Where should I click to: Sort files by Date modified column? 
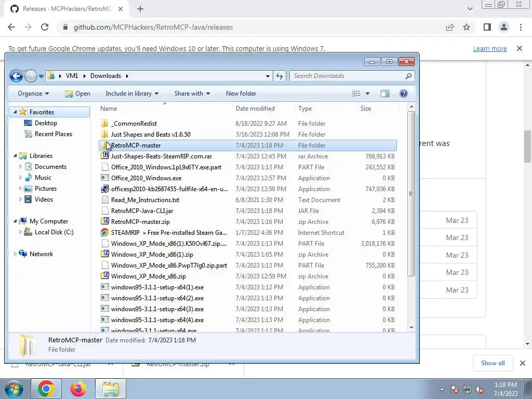(x=255, y=109)
